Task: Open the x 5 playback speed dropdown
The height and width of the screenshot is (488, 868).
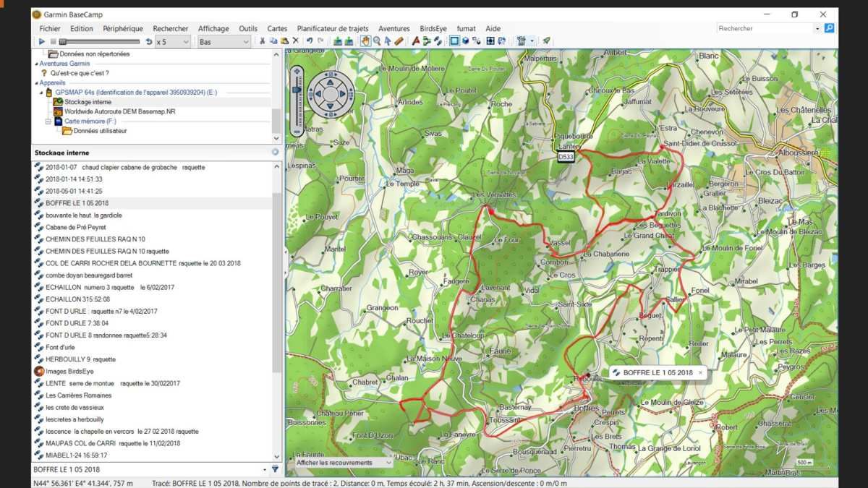Action: tap(172, 42)
